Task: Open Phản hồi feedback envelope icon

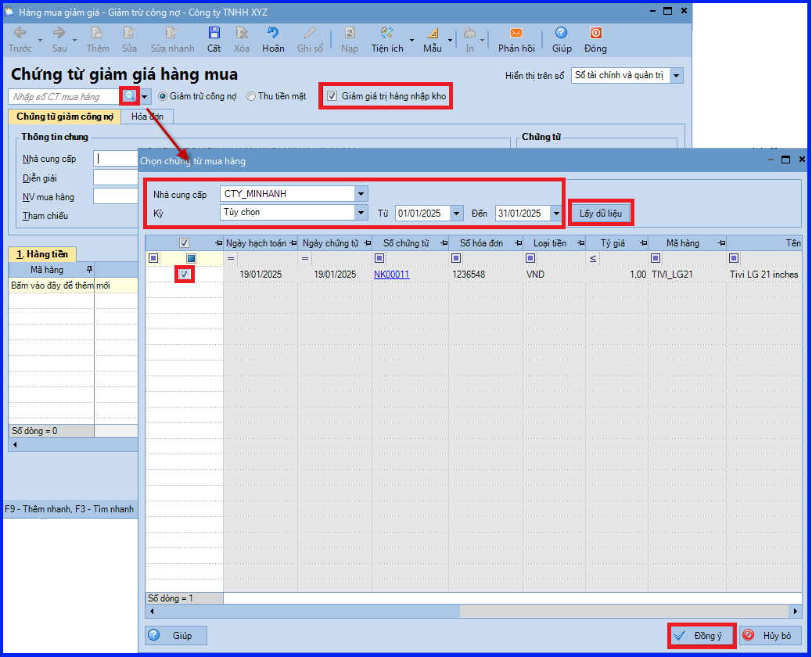Action: tap(516, 34)
